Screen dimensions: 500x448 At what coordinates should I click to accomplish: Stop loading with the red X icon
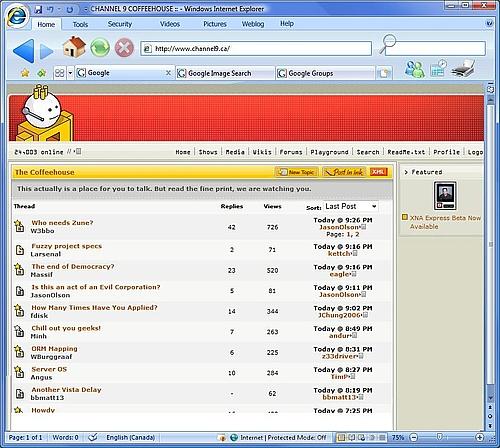point(124,48)
